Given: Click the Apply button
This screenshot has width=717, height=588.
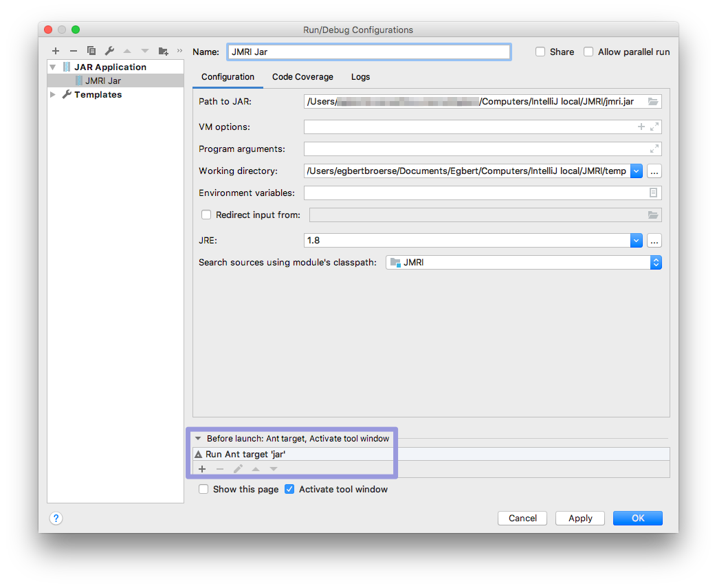Looking at the screenshot, I should pos(580,518).
